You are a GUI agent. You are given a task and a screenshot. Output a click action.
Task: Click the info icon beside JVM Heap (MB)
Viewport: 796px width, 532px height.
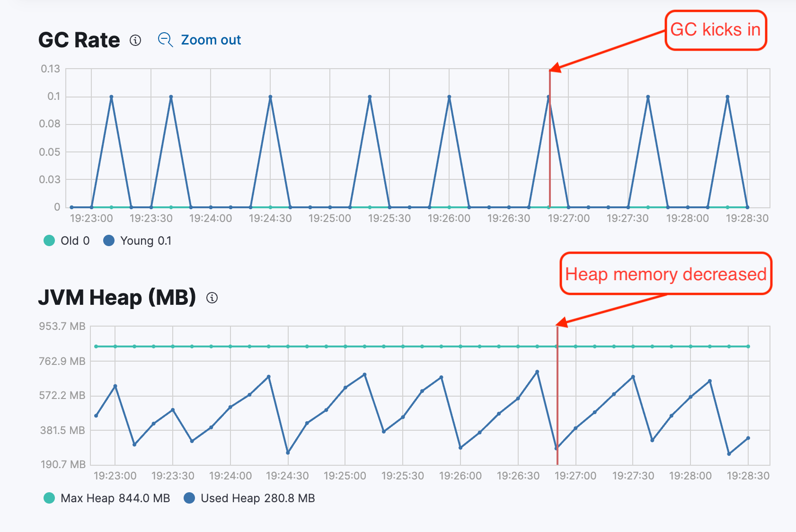point(213,298)
